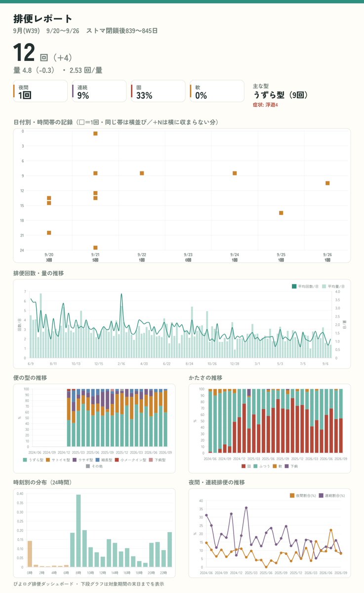Click the 9/21 latest record near 24
This screenshot has width=364, height=593.
[x=95, y=248]
